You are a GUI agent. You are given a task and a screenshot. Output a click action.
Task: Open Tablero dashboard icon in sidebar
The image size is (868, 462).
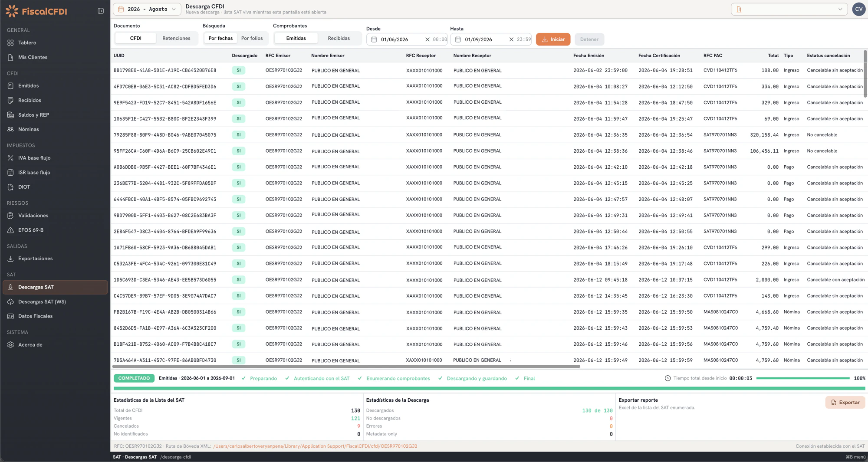10,43
